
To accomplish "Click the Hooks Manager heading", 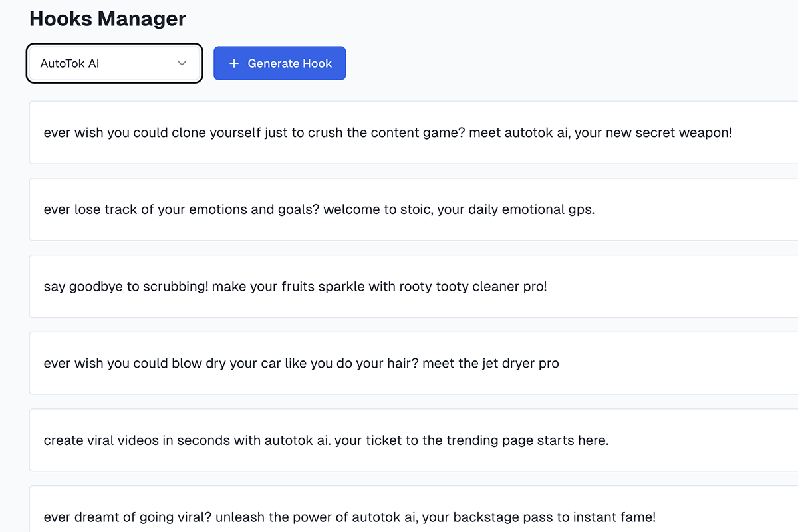I will [108, 19].
